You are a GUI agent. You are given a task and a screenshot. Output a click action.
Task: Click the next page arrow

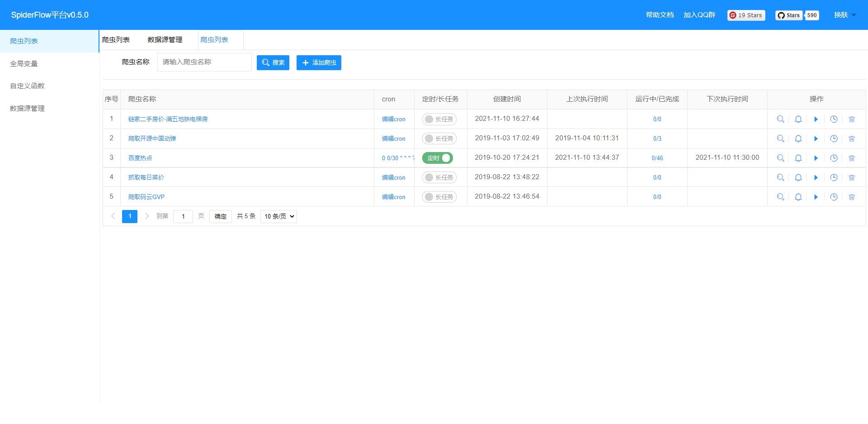(x=146, y=216)
